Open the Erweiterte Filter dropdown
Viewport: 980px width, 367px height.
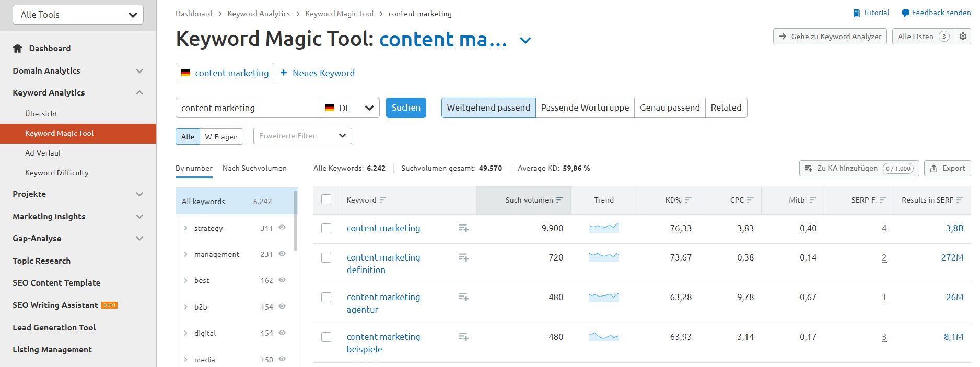302,136
